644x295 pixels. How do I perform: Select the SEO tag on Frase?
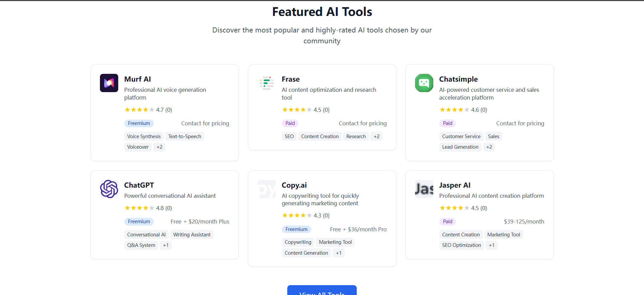click(x=289, y=136)
